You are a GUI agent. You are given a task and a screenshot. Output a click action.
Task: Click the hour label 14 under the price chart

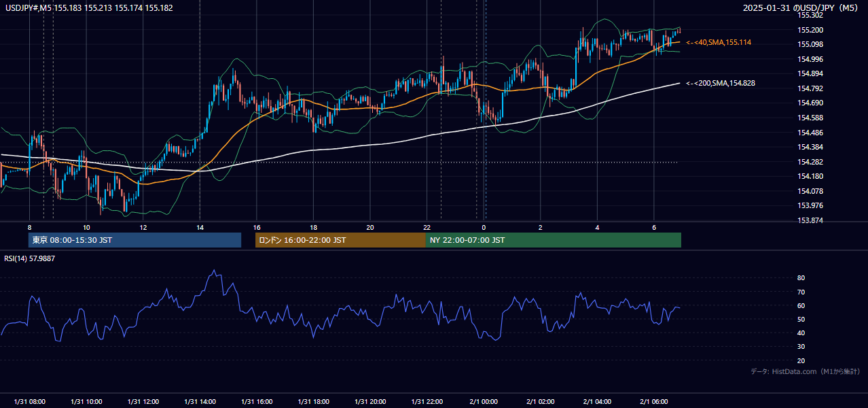(x=200, y=227)
